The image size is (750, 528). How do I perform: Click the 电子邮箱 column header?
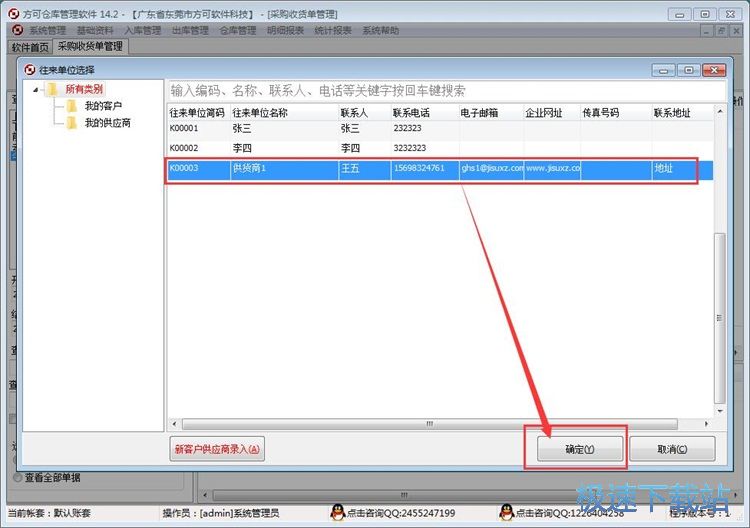[491, 113]
